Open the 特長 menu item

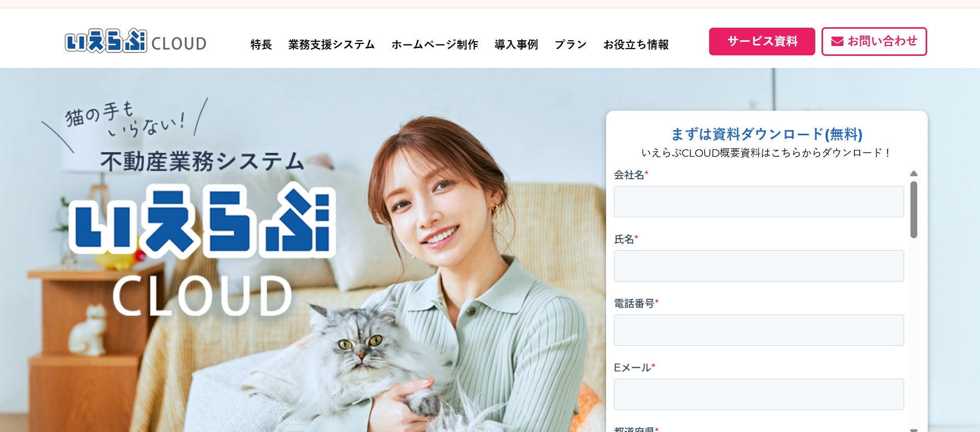(261, 44)
